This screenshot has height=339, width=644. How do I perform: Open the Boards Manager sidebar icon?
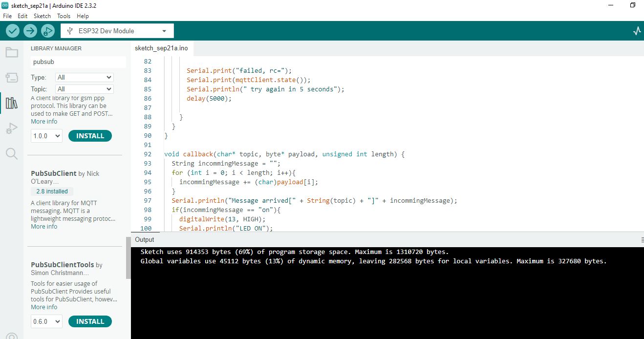tap(12, 78)
